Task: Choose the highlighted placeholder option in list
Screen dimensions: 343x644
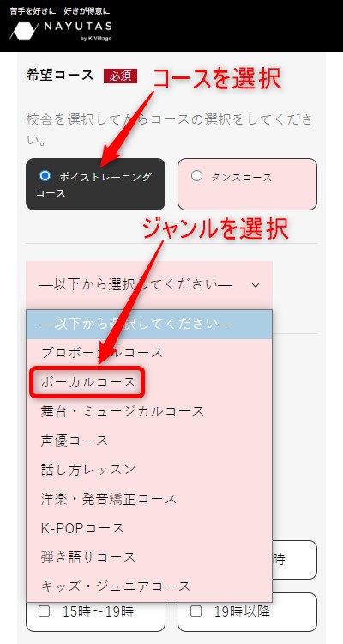Action: 149,324
